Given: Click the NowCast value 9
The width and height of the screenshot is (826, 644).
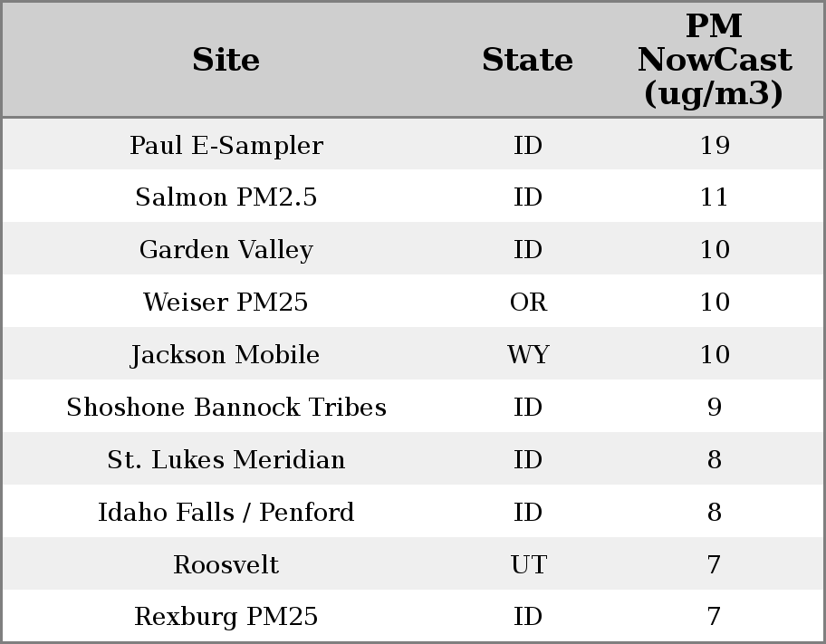Looking at the screenshot, I should tap(714, 408).
